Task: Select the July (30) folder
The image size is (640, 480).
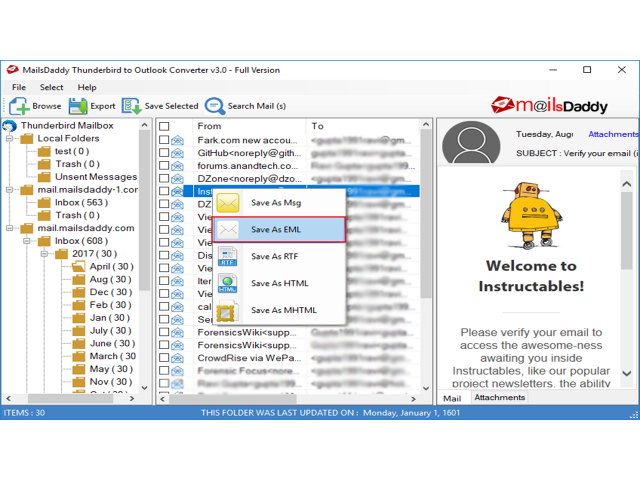Action: click(110, 331)
